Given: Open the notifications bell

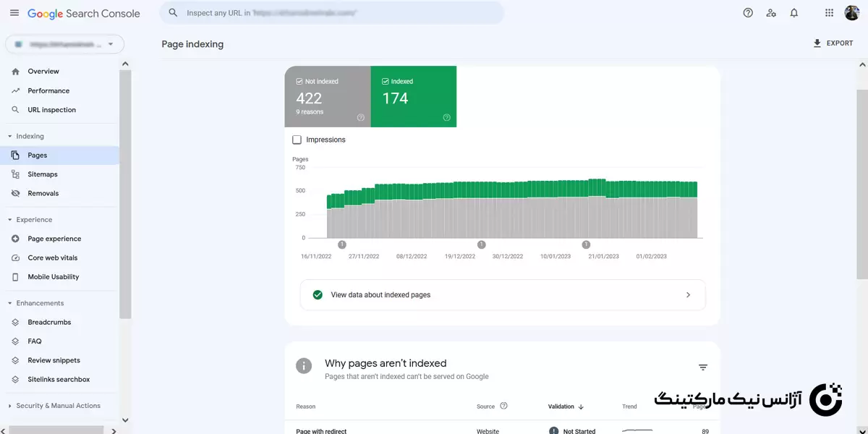Looking at the screenshot, I should 794,13.
